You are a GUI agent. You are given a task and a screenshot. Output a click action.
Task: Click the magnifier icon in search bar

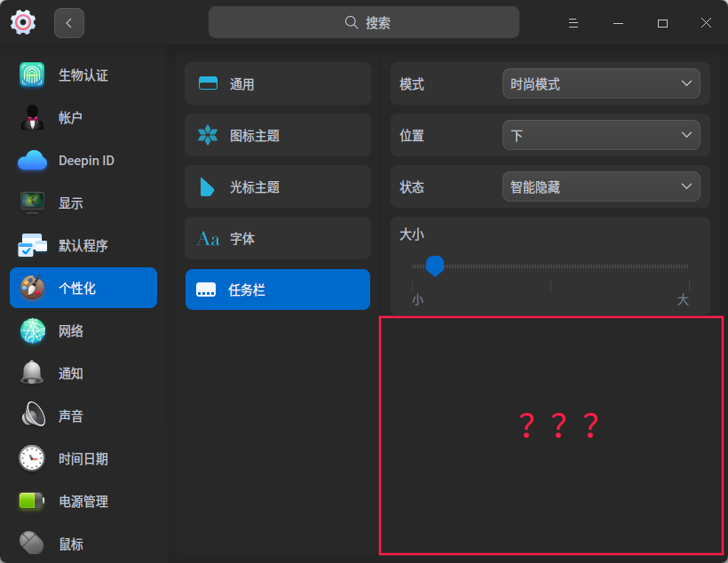point(352,22)
